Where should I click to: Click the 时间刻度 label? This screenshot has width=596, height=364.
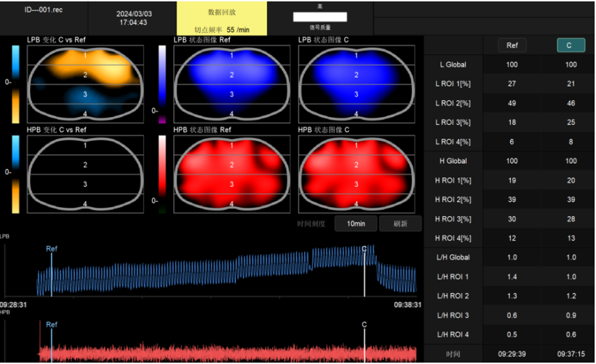click(311, 224)
